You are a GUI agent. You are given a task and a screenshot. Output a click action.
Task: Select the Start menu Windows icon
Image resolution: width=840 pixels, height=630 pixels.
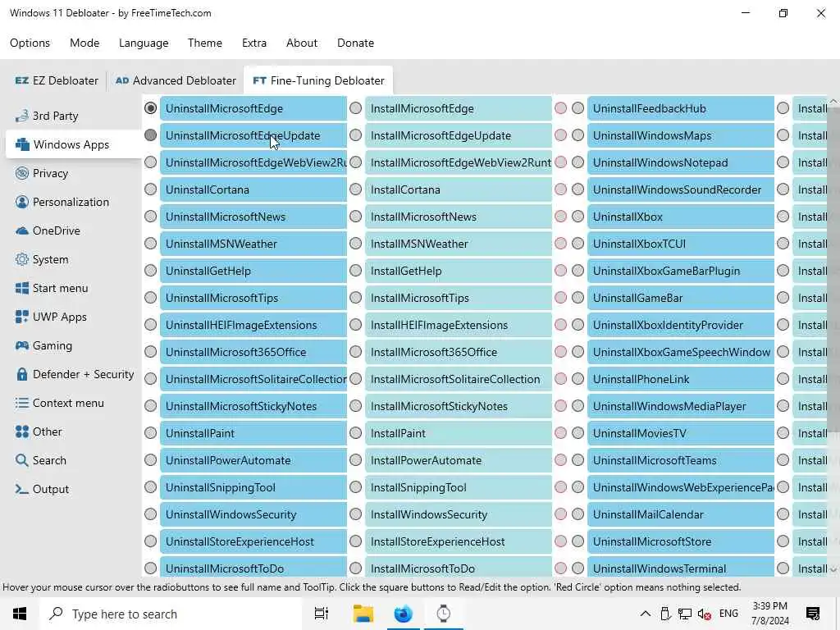click(22, 288)
